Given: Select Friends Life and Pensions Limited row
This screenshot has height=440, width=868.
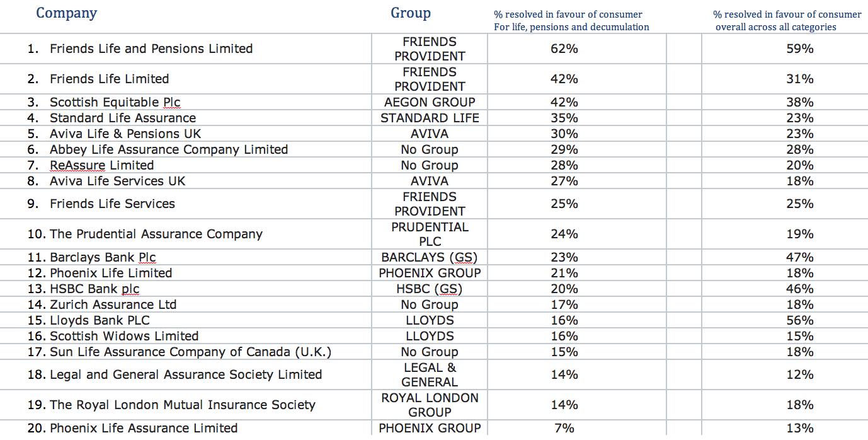Looking at the screenshot, I should [x=151, y=49].
